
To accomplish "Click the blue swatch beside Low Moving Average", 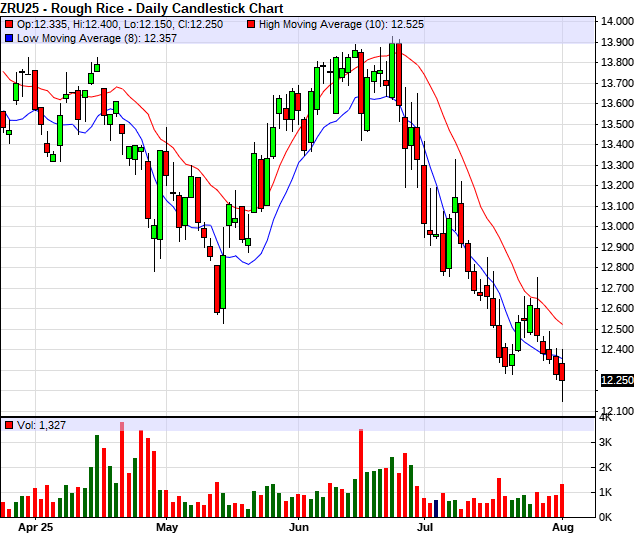I will 9,37.
